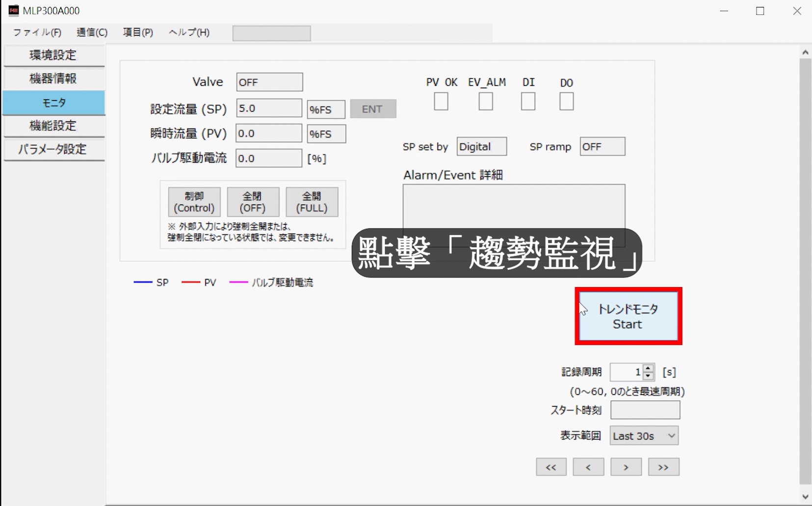
Task: Click the 設定流量 (SP) value field
Action: [x=268, y=108]
